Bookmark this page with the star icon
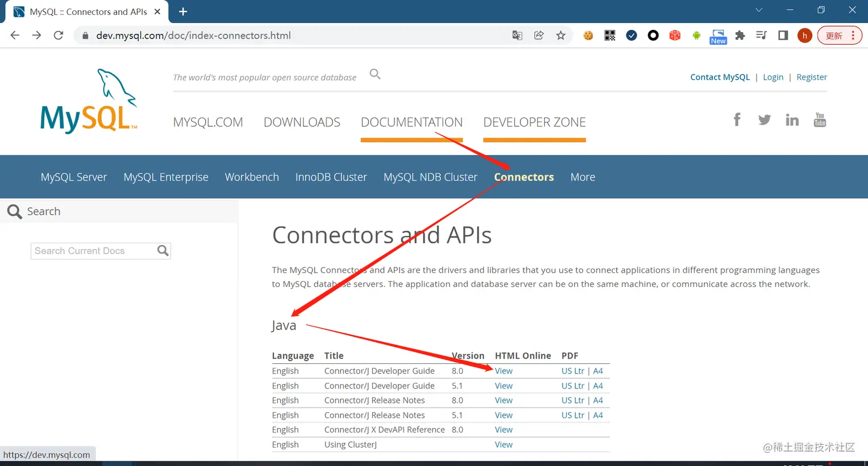Screen dimensions: 868x466 pyautogui.click(x=561, y=36)
